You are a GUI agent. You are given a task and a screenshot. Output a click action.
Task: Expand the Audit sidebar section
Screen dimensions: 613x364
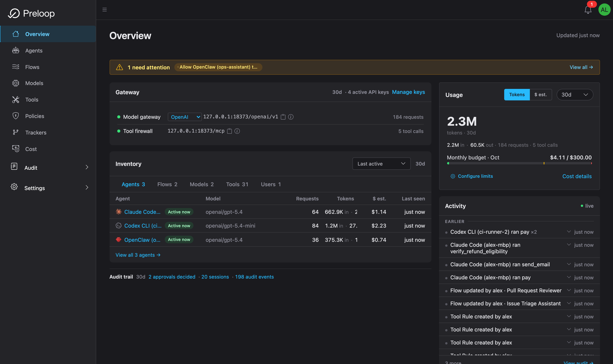(x=48, y=167)
